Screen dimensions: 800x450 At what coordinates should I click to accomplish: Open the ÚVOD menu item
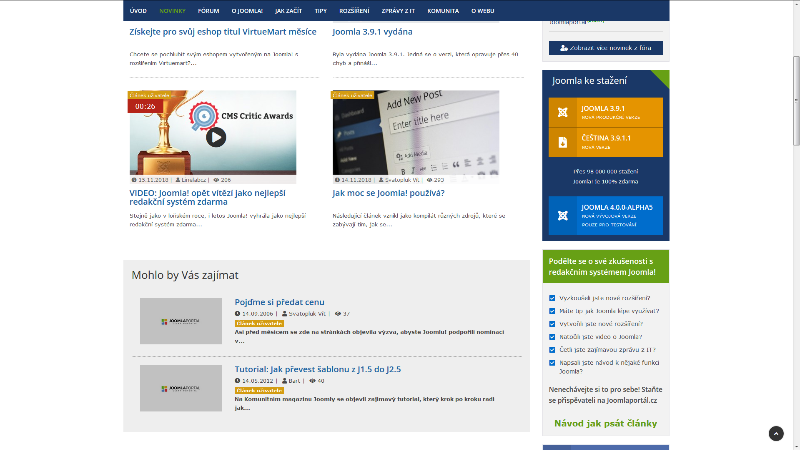138,11
